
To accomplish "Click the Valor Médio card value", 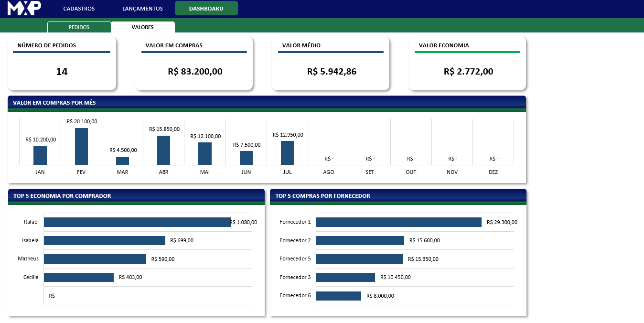I will click(x=332, y=72).
